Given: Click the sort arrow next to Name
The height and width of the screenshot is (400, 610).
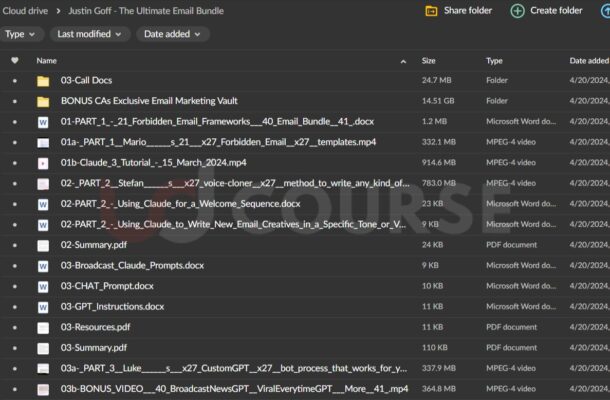Looking at the screenshot, I should tap(66, 61).
